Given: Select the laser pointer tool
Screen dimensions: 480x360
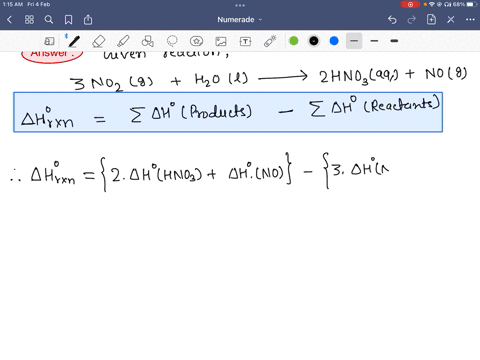Looking at the screenshot, I should (270, 41).
